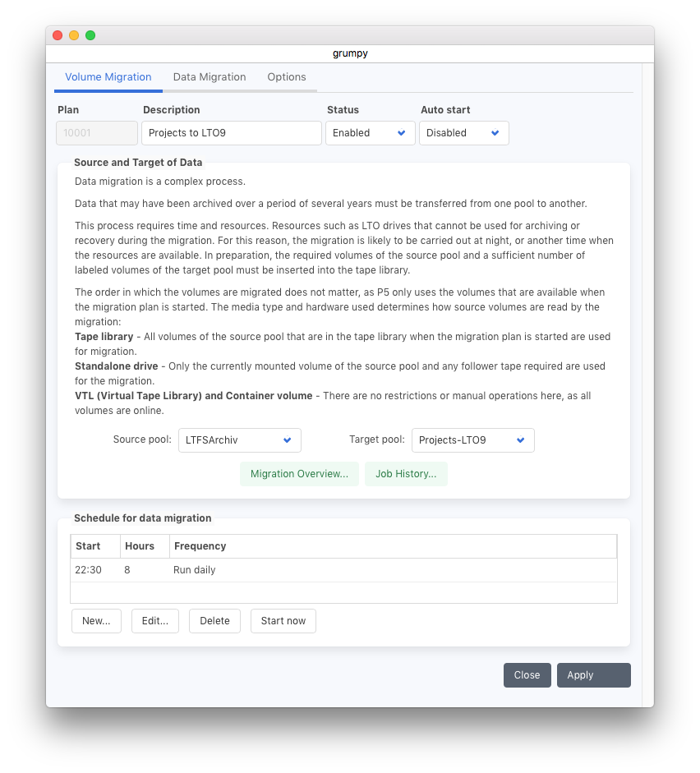Expand the Source pool dropdown
Screen dimensions: 700x773
(239, 440)
